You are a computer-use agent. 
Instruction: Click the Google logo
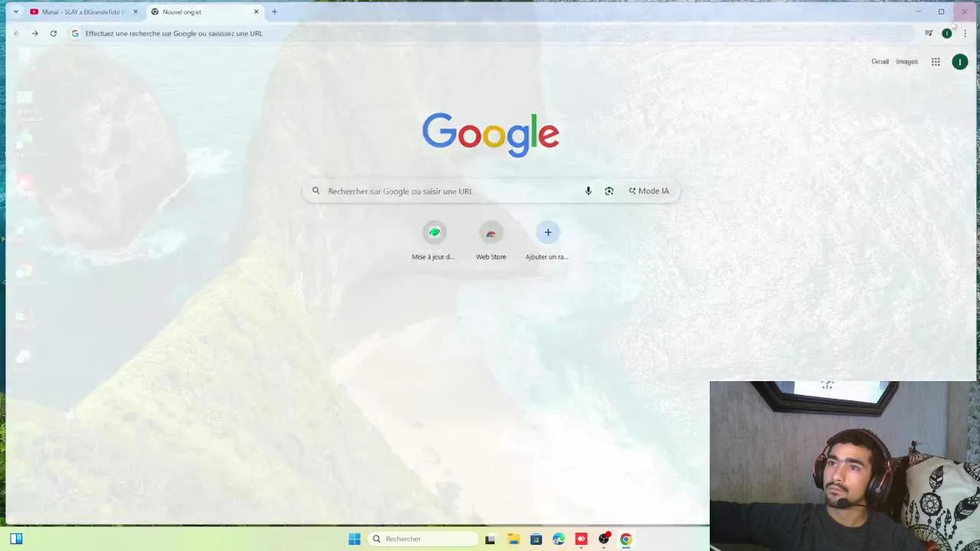[491, 135]
